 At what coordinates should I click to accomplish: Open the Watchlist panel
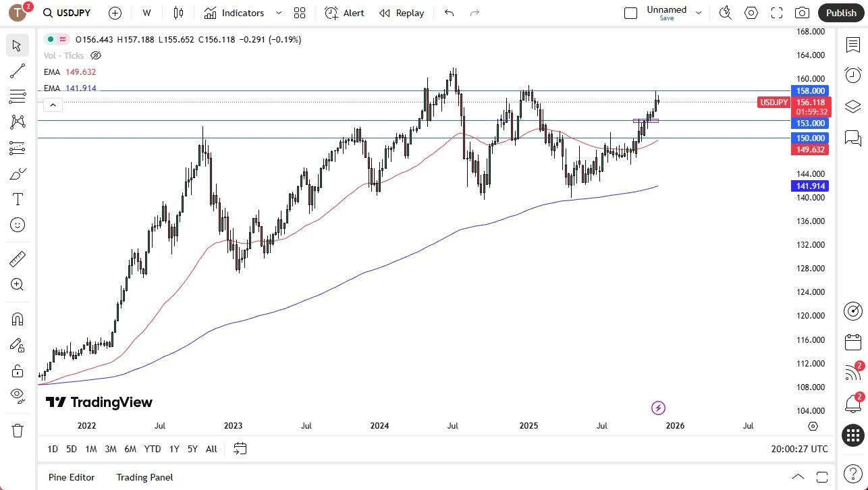852,44
